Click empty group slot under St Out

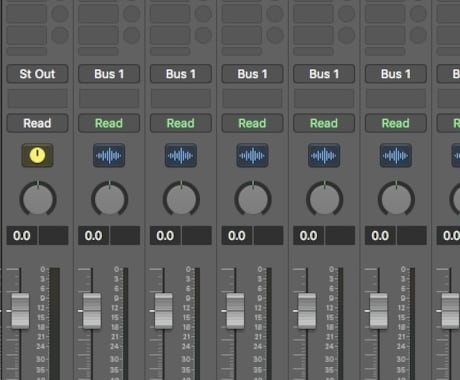coord(37,98)
